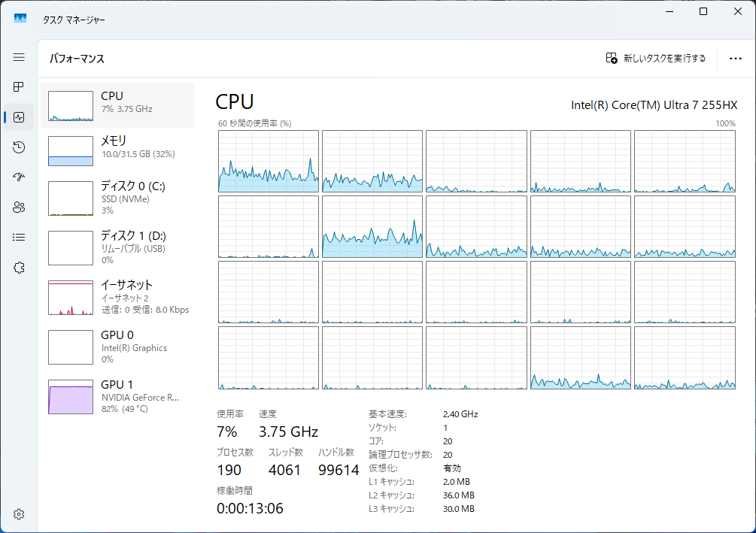Switch to the Users page
Viewport: 756px width, 533px height.
(x=19, y=207)
